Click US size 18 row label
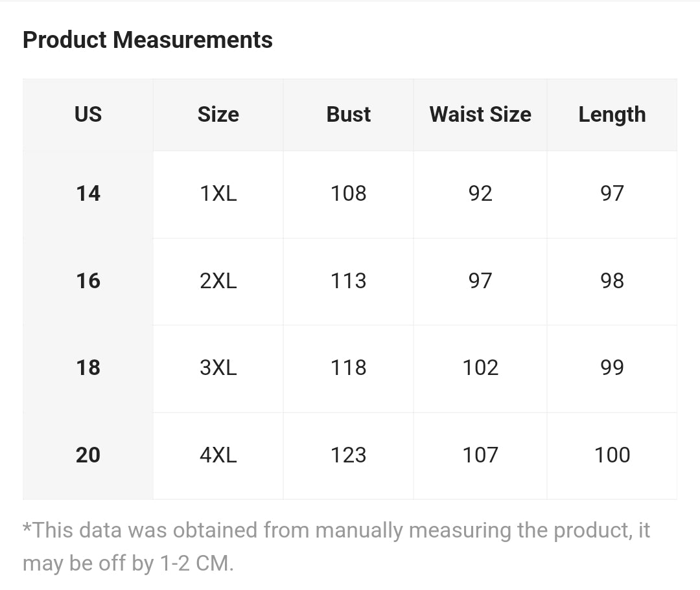The height and width of the screenshot is (590, 700). pos(88,368)
